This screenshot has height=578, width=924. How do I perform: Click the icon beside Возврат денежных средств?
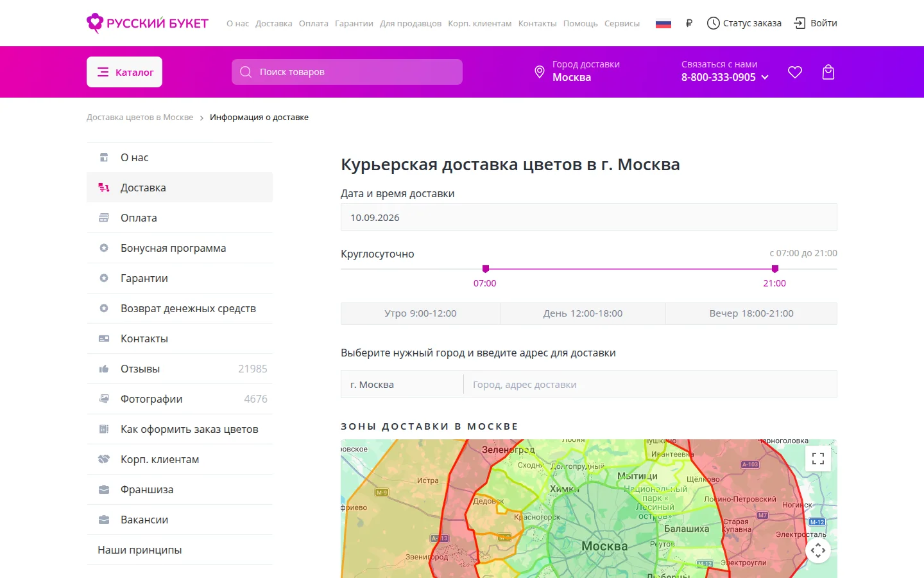(x=104, y=308)
